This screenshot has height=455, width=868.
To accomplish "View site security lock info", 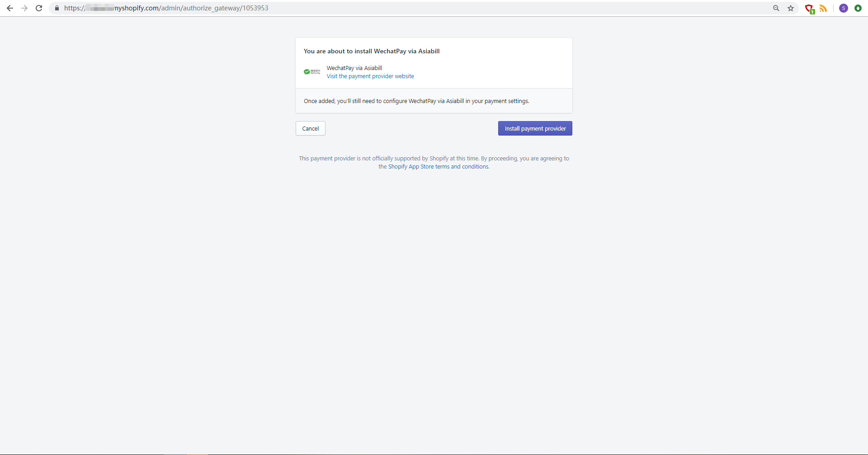I will tap(57, 8).
